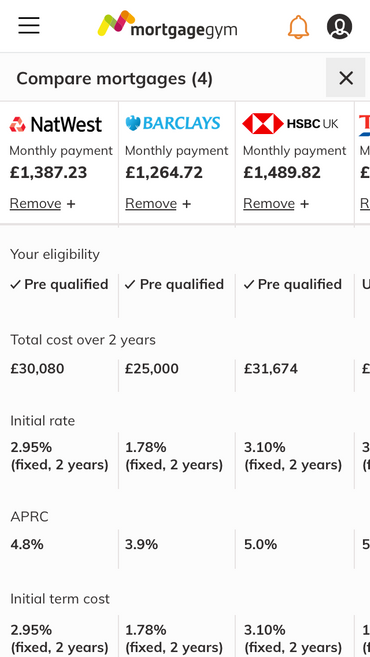
Task: Open notifications bell icon
Action: 298,27
